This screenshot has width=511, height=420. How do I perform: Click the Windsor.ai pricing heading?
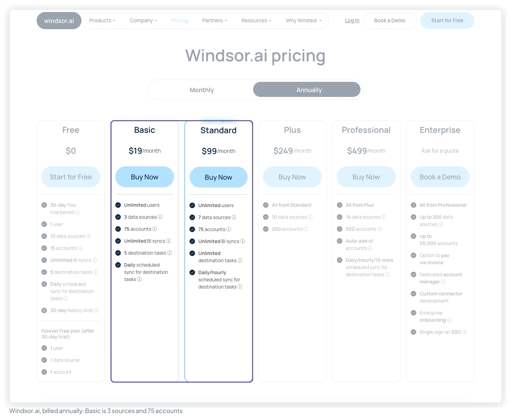coord(255,56)
